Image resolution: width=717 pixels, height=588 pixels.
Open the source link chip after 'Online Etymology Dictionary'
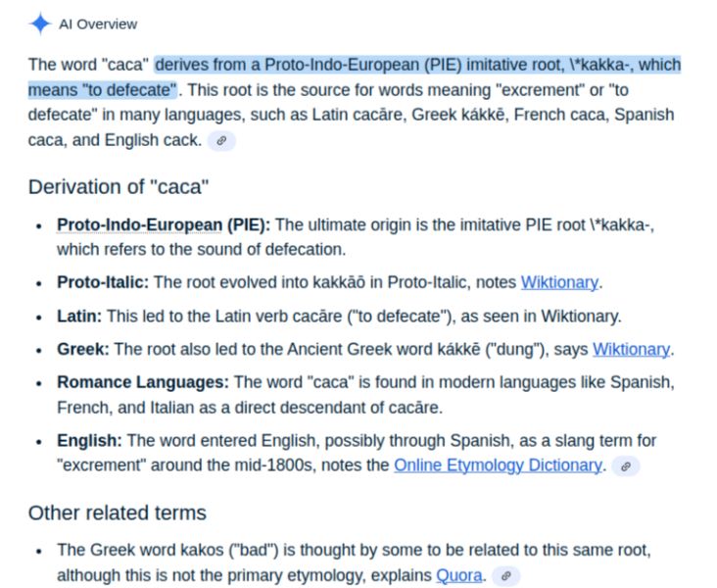click(x=626, y=465)
